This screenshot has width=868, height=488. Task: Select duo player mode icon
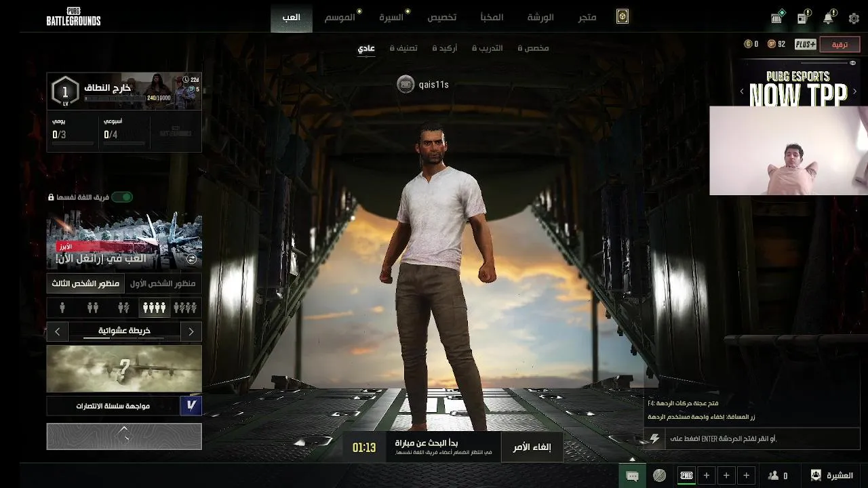click(93, 308)
